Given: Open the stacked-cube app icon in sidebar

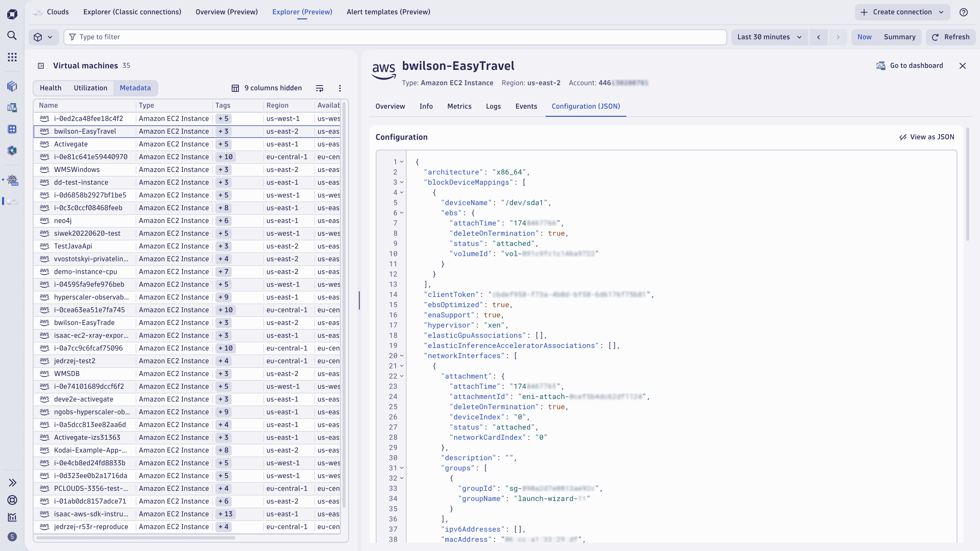Looking at the screenshot, I should point(12,86).
